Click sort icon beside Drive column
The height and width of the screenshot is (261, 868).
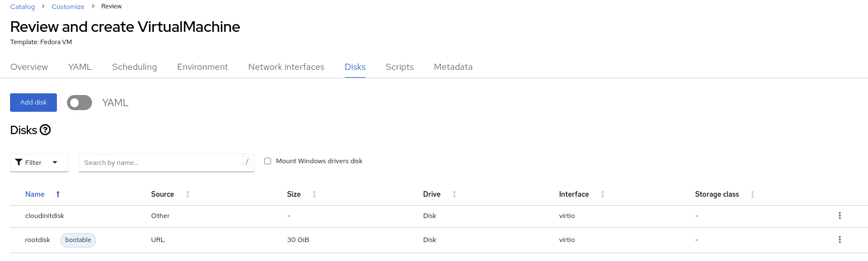[x=454, y=194]
